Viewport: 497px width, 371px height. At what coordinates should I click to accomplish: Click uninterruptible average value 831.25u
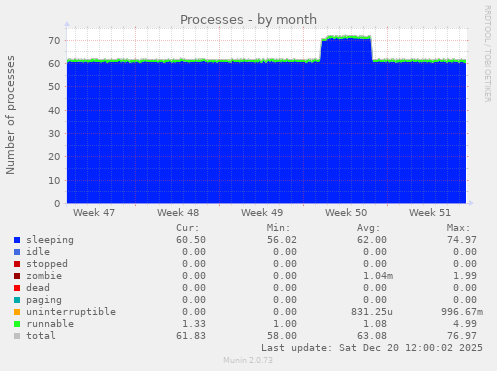[x=372, y=312]
